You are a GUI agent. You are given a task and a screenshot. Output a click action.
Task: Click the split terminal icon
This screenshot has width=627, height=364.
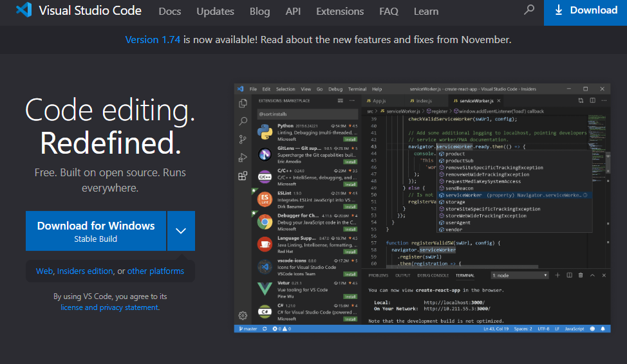[x=570, y=275]
